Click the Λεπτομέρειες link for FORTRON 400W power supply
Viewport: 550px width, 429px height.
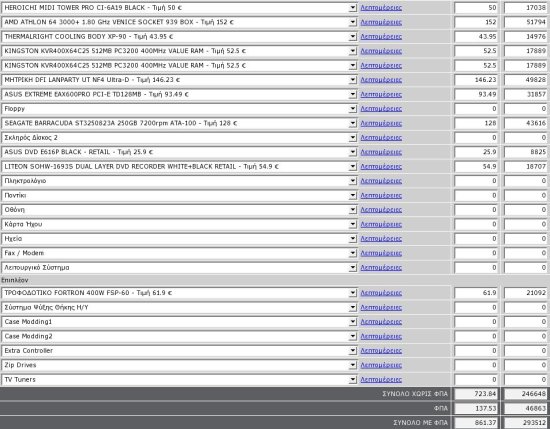[381, 293]
